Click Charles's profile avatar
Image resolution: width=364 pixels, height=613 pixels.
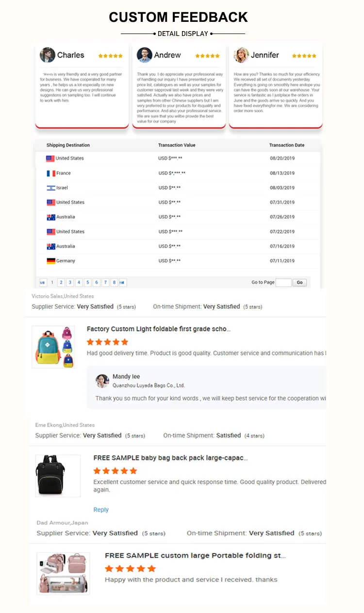coord(47,55)
